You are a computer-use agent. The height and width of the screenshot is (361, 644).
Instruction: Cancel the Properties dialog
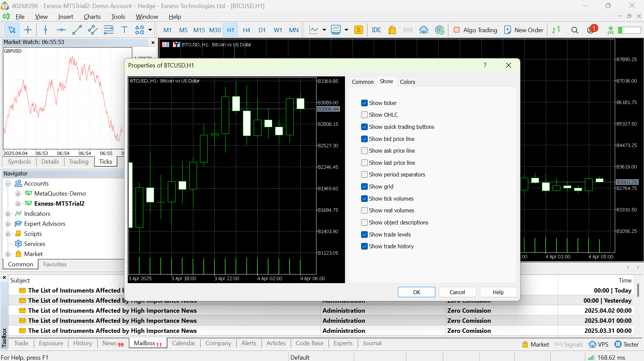tap(457, 292)
